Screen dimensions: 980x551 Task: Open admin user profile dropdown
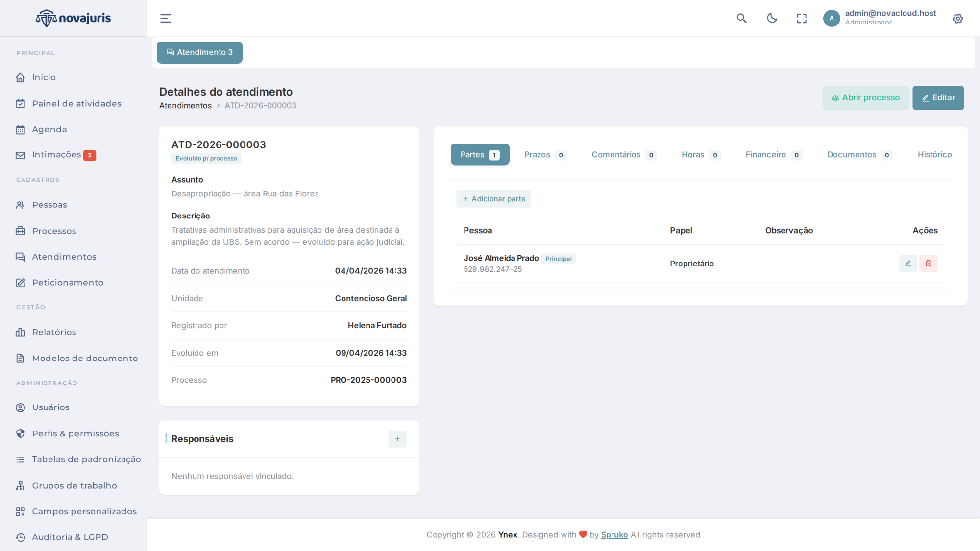tap(880, 18)
